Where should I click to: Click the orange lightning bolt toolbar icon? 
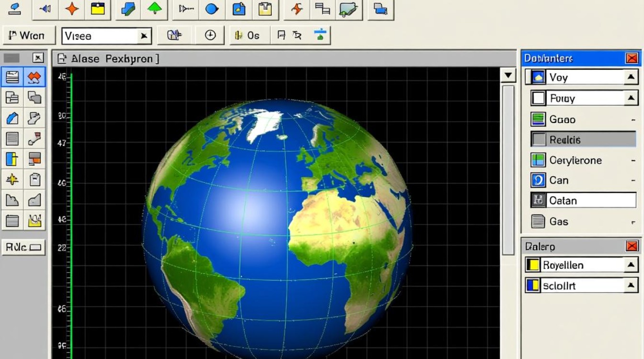pyautogui.click(x=298, y=9)
